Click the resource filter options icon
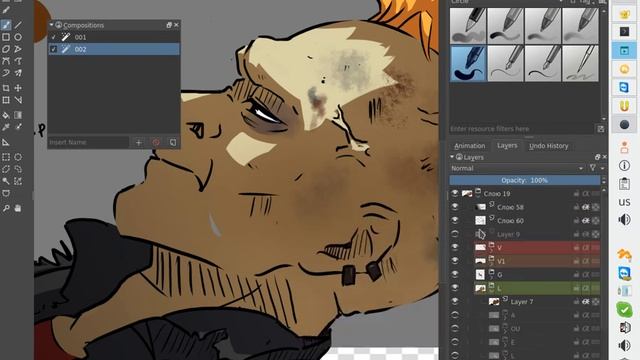Image resolution: width=640 pixels, height=360 pixels. (x=600, y=129)
